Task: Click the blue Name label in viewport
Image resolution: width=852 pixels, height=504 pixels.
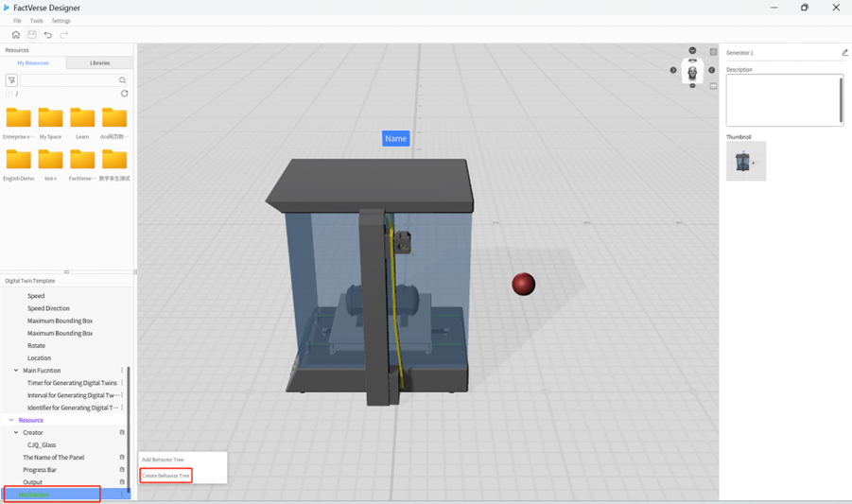Action: tap(395, 138)
